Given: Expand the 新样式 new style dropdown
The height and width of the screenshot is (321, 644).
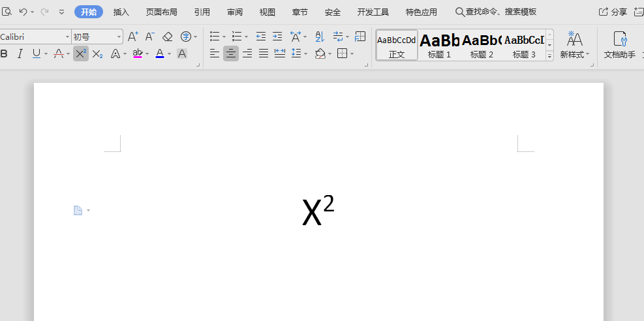Looking at the screenshot, I should 574,44.
